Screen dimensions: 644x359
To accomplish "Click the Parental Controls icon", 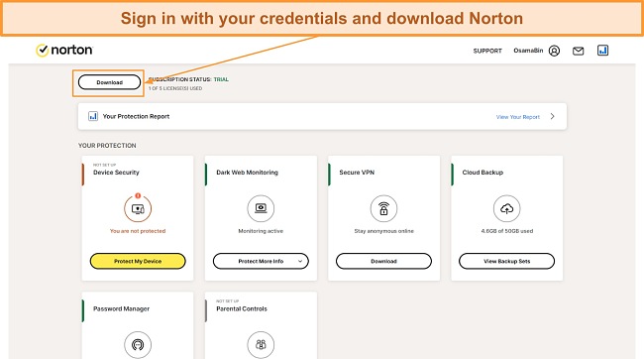I will (261, 344).
